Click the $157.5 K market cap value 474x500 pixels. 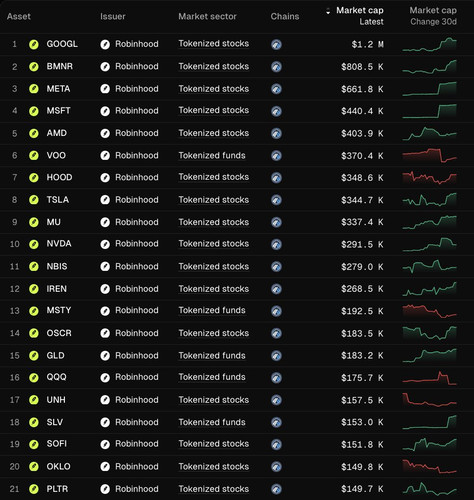click(x=362, y=400)
